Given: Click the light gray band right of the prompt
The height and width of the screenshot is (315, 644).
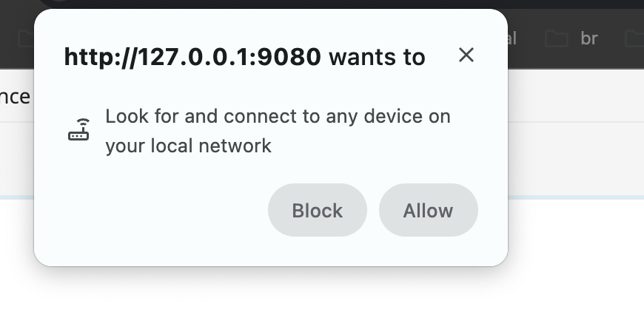Looking at the screenshot, I should tap(577, 159).
